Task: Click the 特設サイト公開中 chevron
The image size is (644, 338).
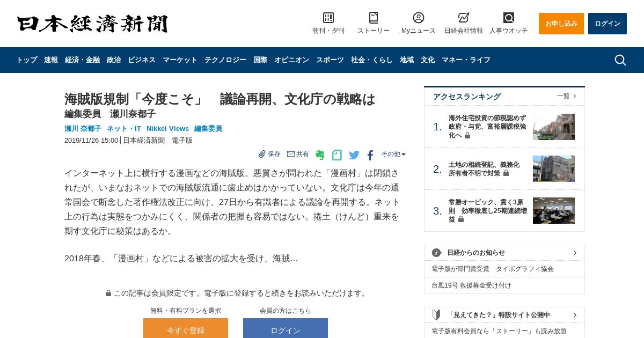Action: 575,315
